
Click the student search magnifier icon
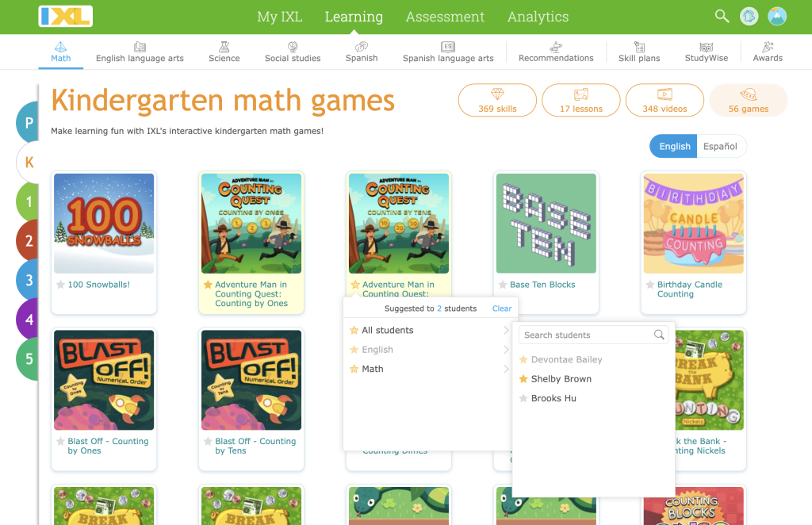coord(659,335)
